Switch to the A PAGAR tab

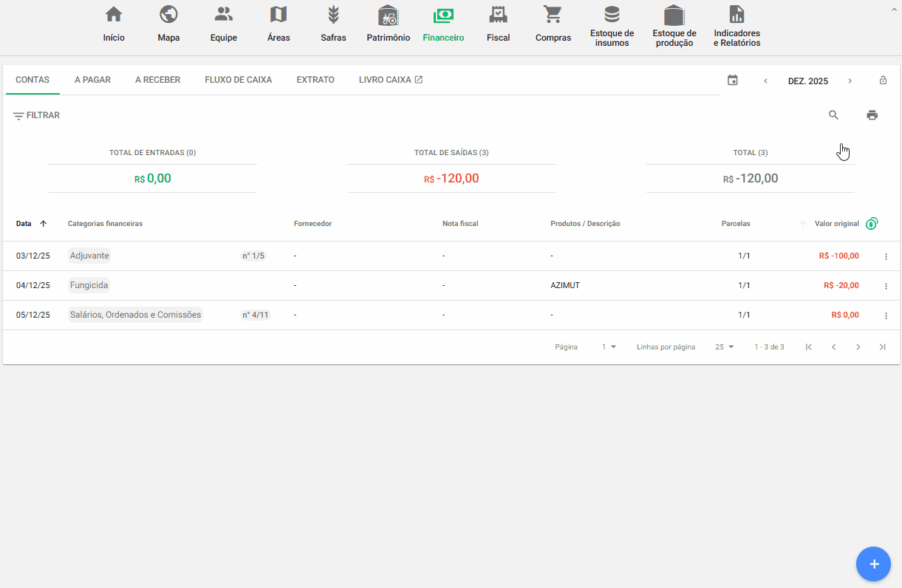click(92, 80)
